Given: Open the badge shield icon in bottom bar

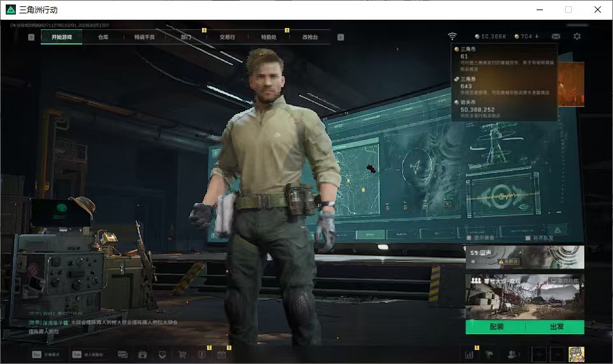Looking at the screenshot, I should [x=162, y=354].
